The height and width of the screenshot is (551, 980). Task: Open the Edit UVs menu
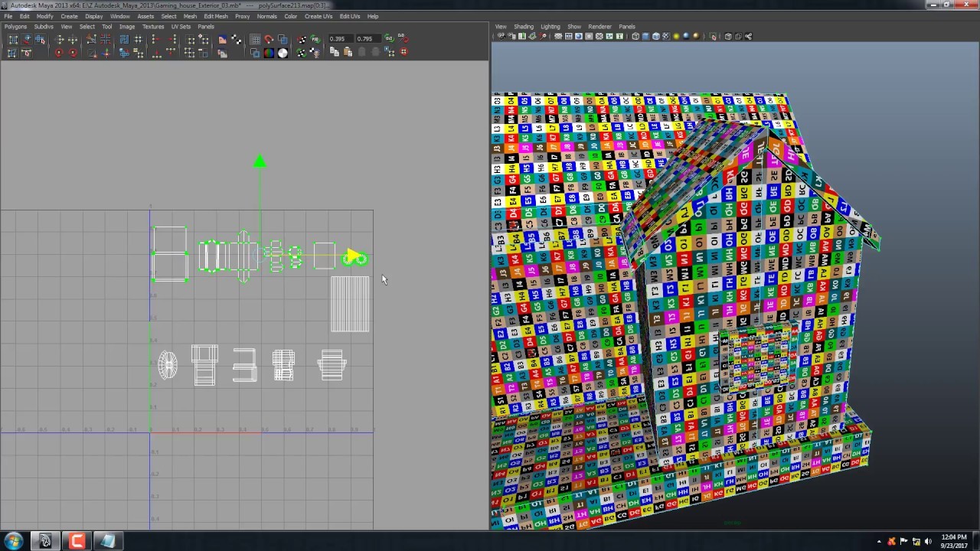349,16
